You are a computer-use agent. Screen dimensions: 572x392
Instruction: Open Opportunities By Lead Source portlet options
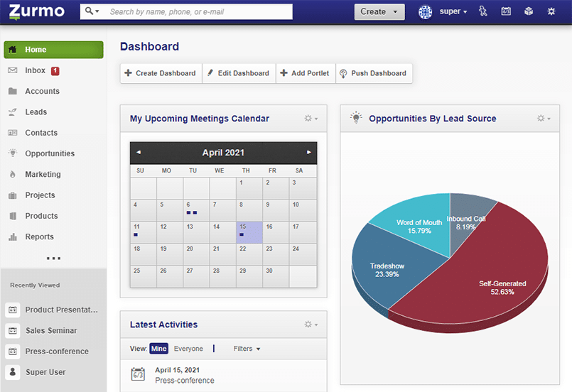[544, 119]
